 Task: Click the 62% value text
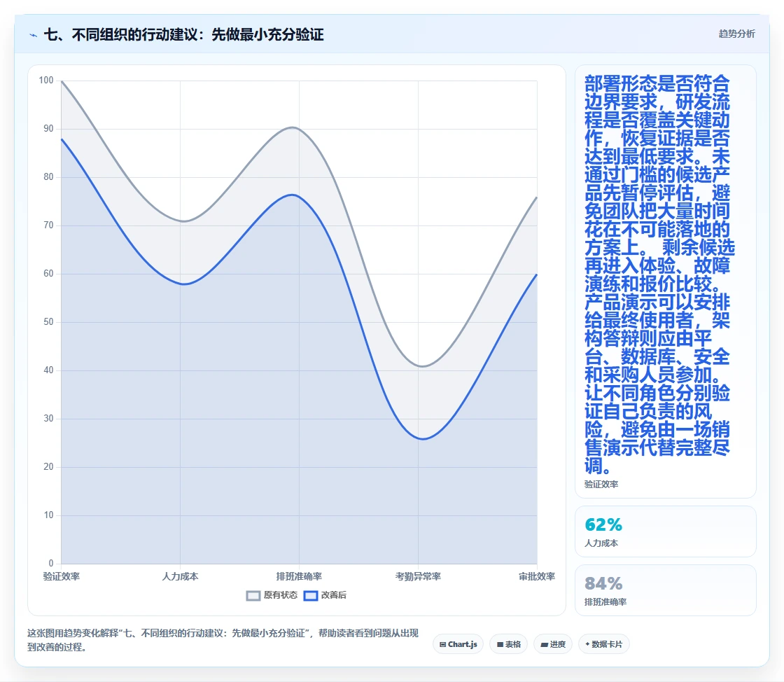pyautogui.click(x=603, y=524)
